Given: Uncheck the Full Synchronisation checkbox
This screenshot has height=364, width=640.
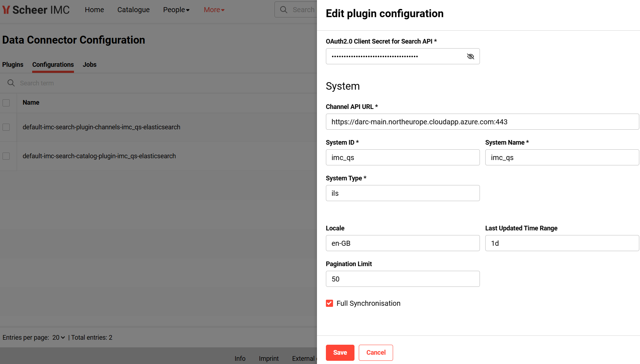Looking at the screenshot, I should (329, 303).
